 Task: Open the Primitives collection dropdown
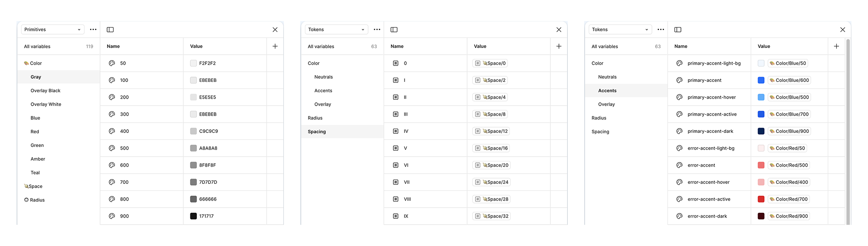(52, 29)
